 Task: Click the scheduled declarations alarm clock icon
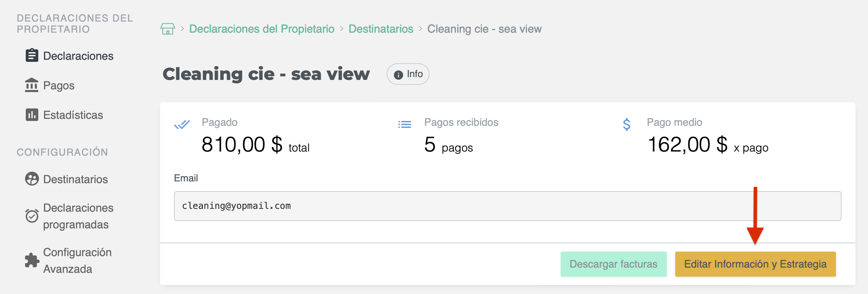tap(32, 216)
